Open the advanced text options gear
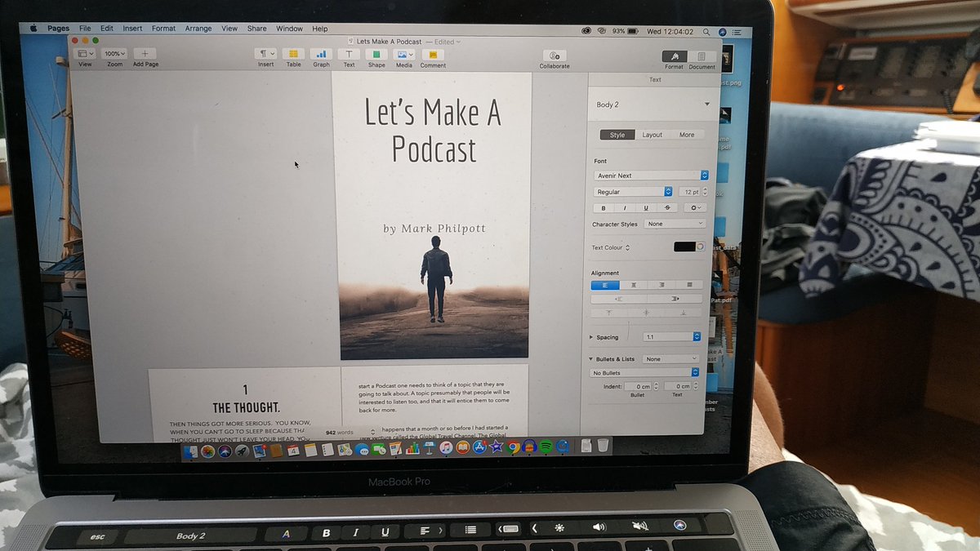 click(693, 208)
